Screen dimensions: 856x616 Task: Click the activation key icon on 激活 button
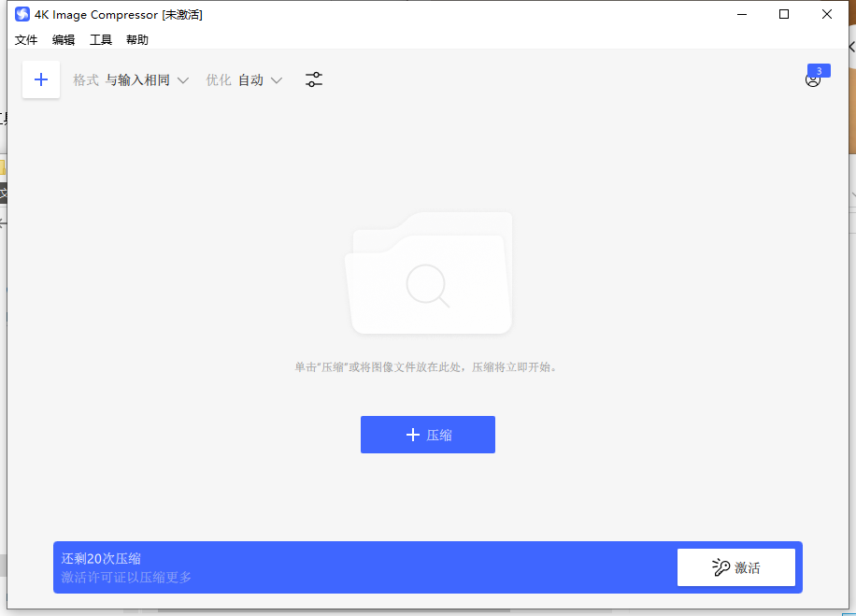pyautogui.click(x=720, y=566)
